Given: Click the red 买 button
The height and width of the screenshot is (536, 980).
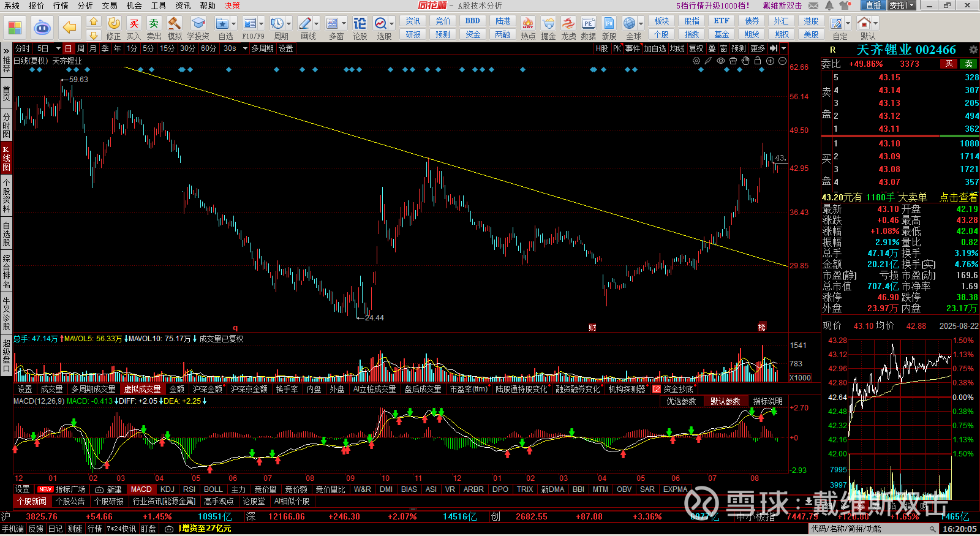Looking at the screenshot, I should click(949, 64).
